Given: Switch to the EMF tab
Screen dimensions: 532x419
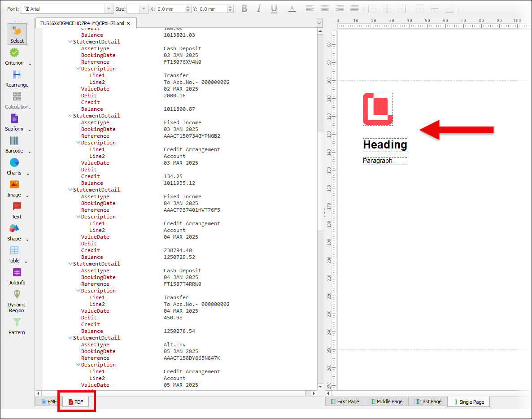Looking at the screenshot, I should point(49,402).
